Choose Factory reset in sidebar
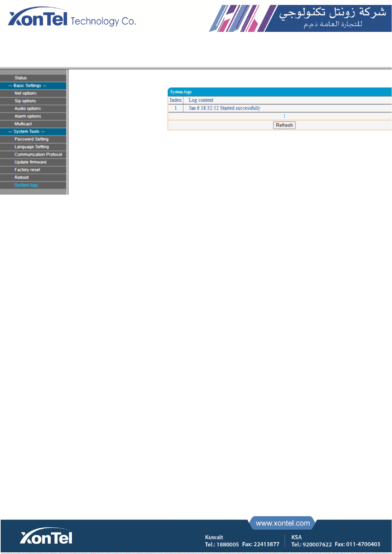The image size is (392, 554). coord(33,170)
